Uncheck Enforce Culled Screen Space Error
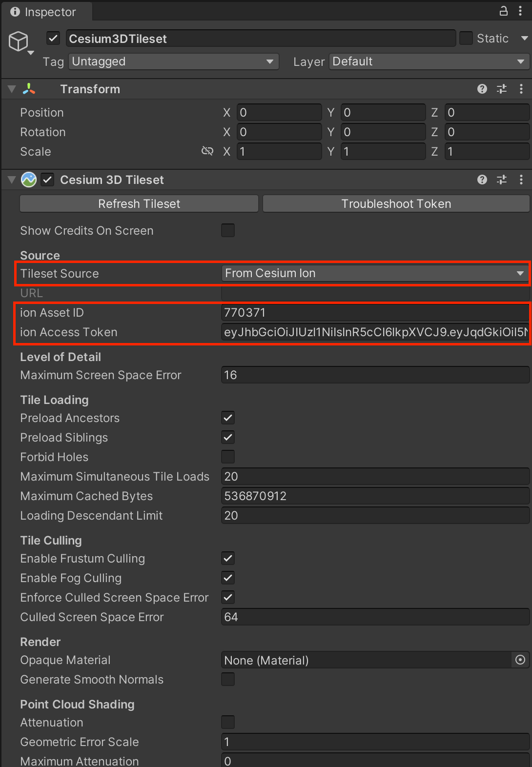This screenshot has width=532, height=767. (228, 597)
